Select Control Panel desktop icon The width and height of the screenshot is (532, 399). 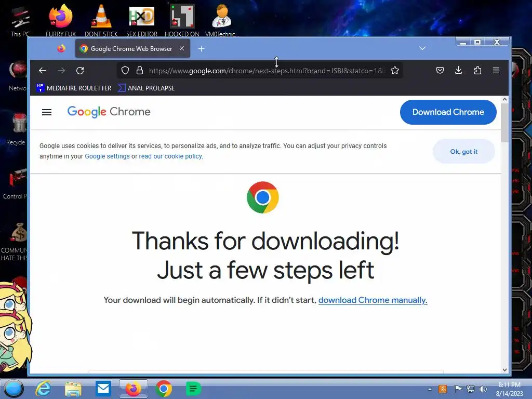pyautogui.click(x=16, y=183)
